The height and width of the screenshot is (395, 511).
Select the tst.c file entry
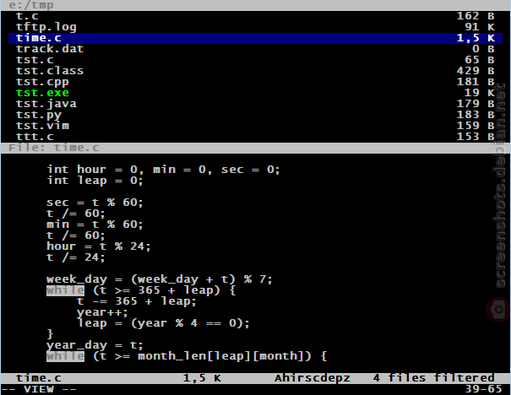pyautogui.click(x=255, y=60)
